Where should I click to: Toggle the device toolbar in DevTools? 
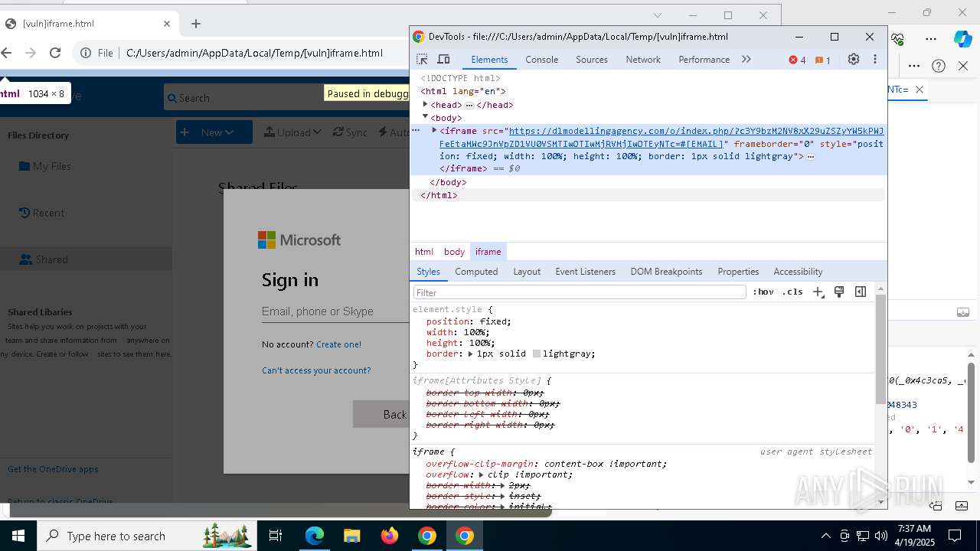tap(443, 59)
